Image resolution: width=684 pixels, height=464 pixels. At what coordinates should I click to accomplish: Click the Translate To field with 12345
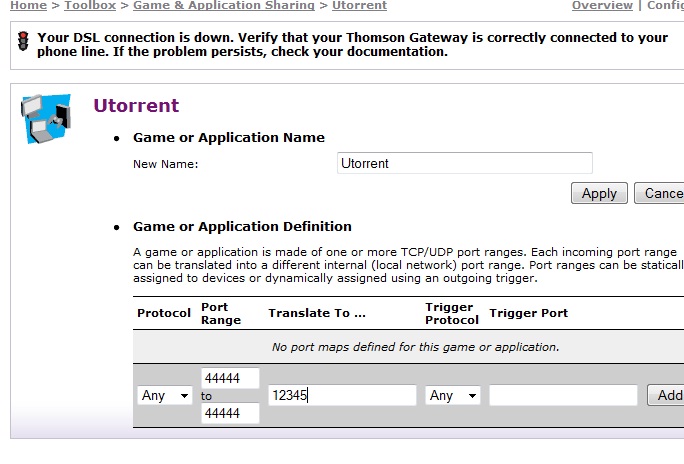(x=341, y=396)
